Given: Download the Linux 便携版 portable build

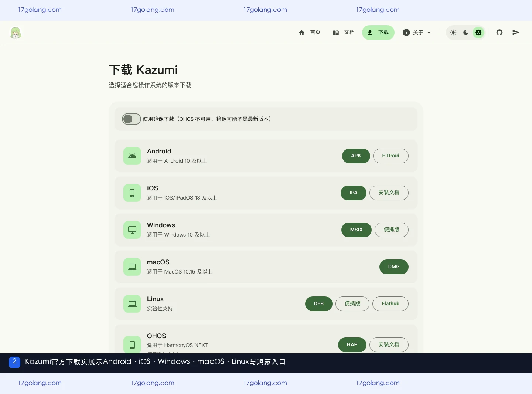Looking at the screenshot, I should point(352,304).
